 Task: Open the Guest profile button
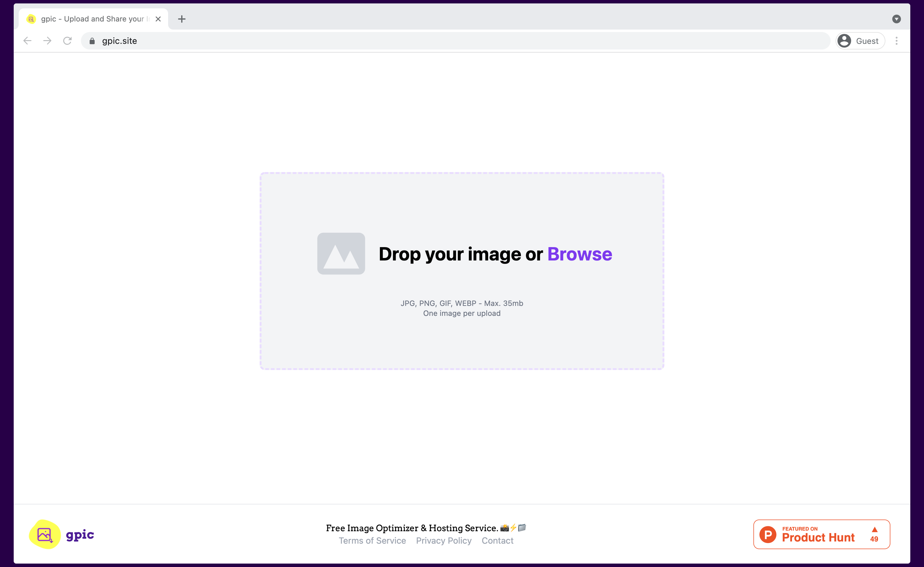pyautogui.click(x=860, y=41)
